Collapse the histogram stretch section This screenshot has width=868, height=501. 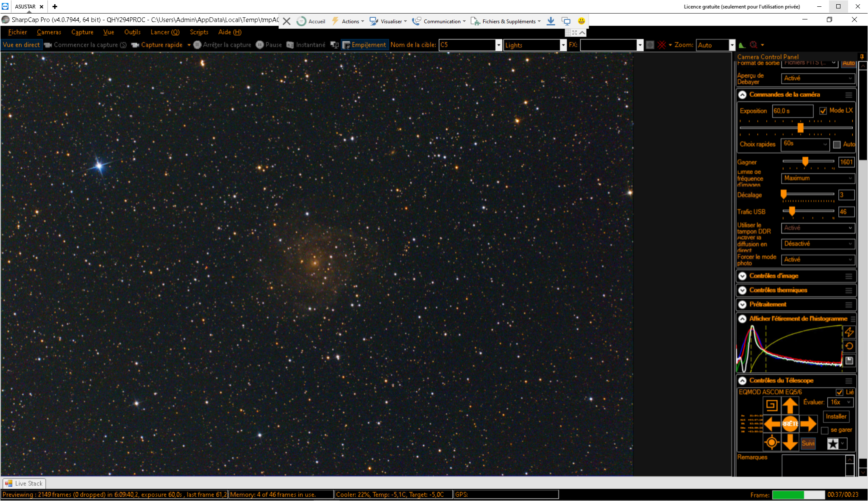pyautogui.click(x=742, y=319)
